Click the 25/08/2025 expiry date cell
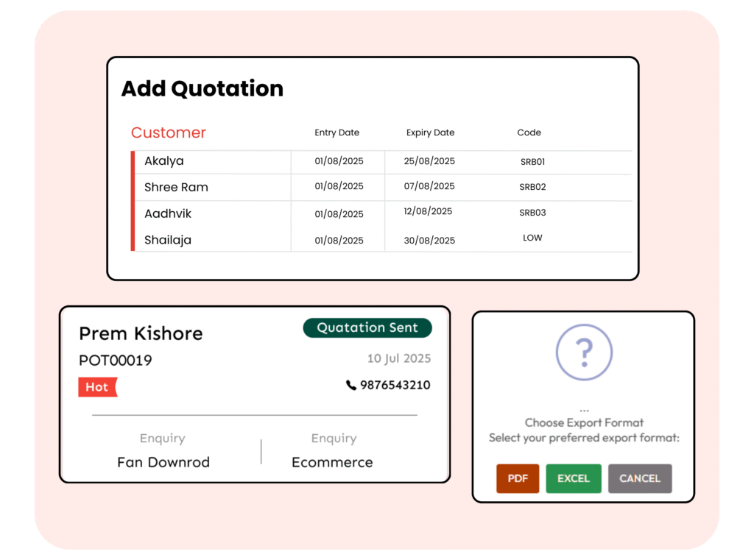 pos(429,161)
